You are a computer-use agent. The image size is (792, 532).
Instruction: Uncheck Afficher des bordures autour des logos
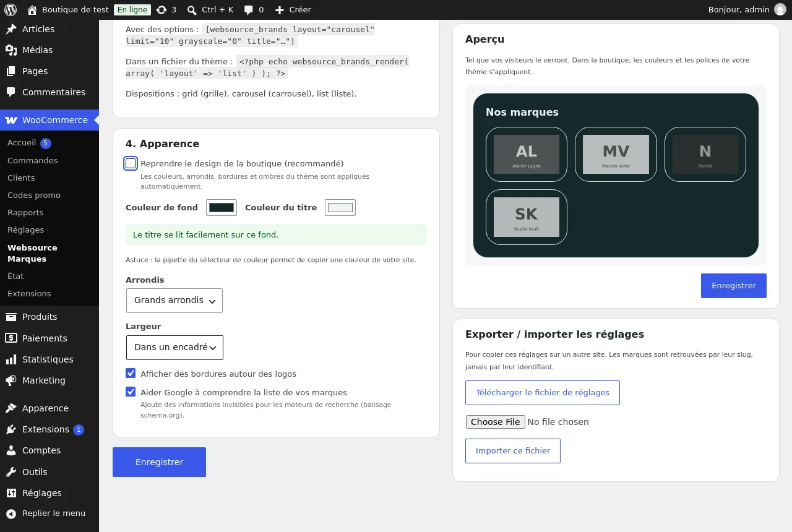coord(131,374)
